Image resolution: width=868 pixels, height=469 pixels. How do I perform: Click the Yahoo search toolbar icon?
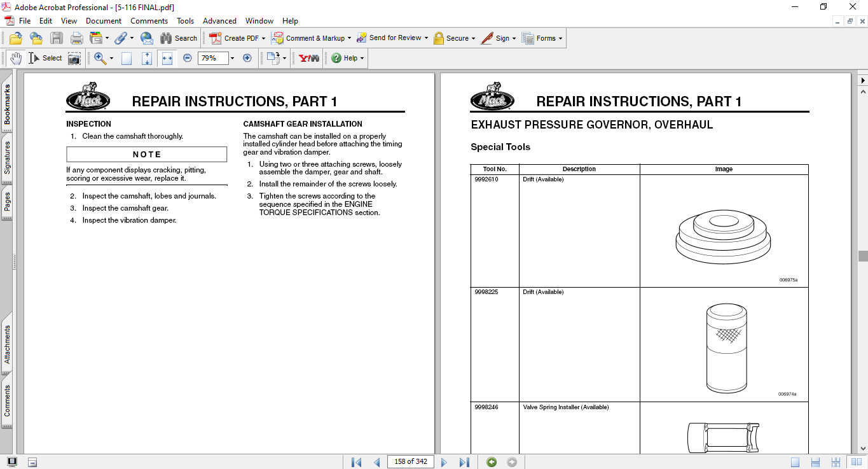point(309,58)
